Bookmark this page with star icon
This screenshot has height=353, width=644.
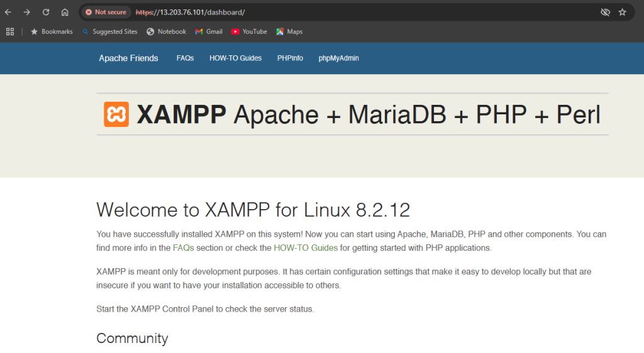[x=622, y=12]
